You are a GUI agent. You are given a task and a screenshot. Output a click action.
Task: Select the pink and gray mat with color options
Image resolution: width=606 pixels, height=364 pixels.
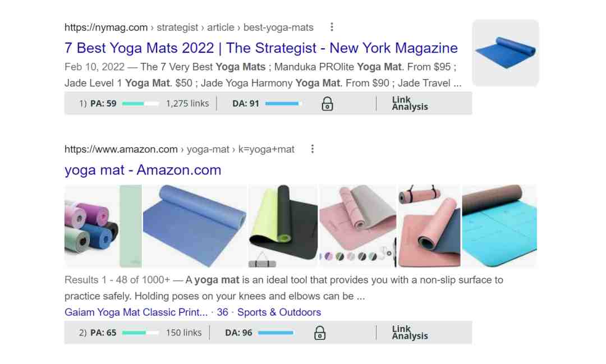pyautogui.click(x=358, y=226)
